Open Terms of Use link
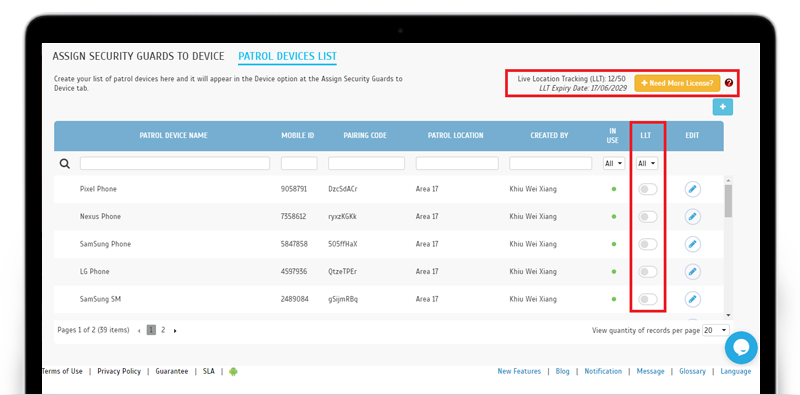 (62, 372)
